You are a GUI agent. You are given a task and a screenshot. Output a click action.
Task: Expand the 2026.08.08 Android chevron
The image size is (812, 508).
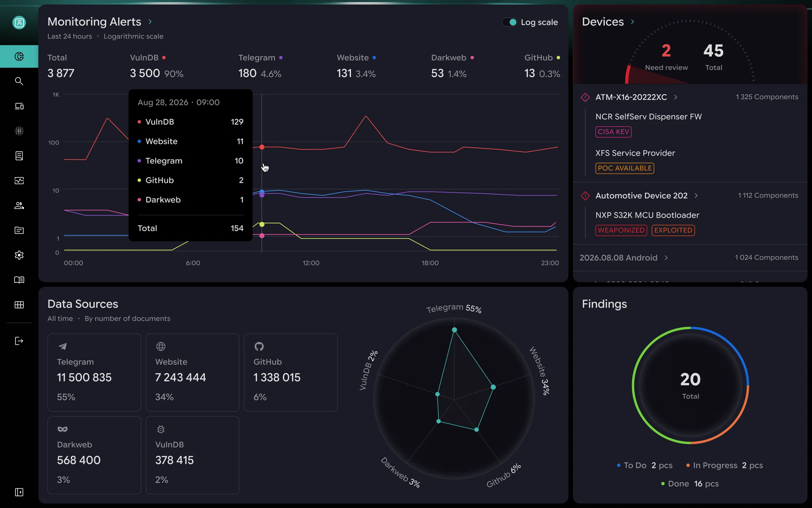click(666, 258)
